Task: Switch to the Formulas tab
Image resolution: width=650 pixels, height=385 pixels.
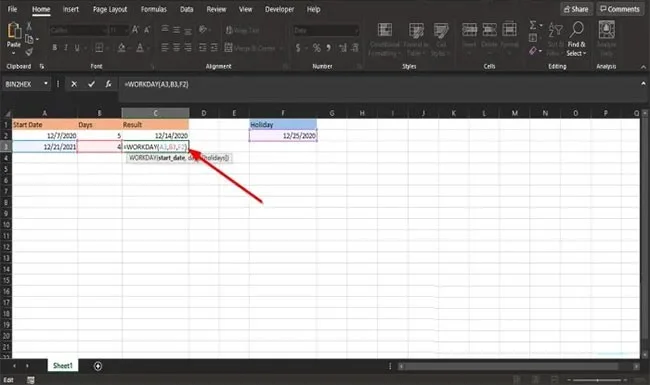Action: pyautogui.click(x=153, y=9)
